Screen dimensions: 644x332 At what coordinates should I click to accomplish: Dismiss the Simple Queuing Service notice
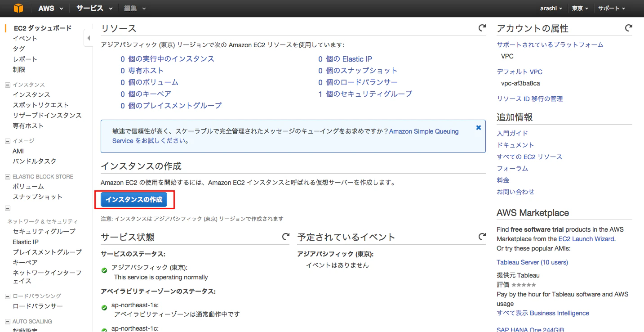(x=478, y=128)
